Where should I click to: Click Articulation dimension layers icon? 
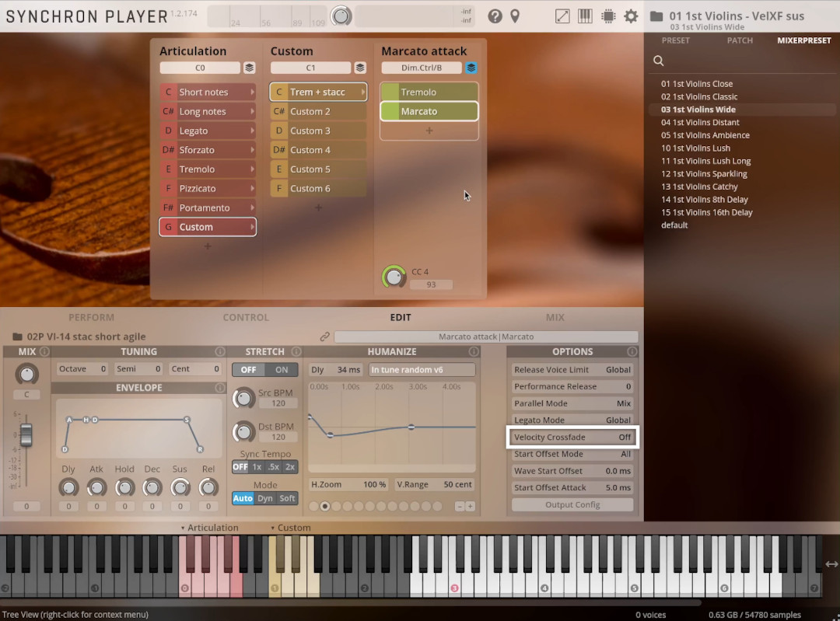249,68
